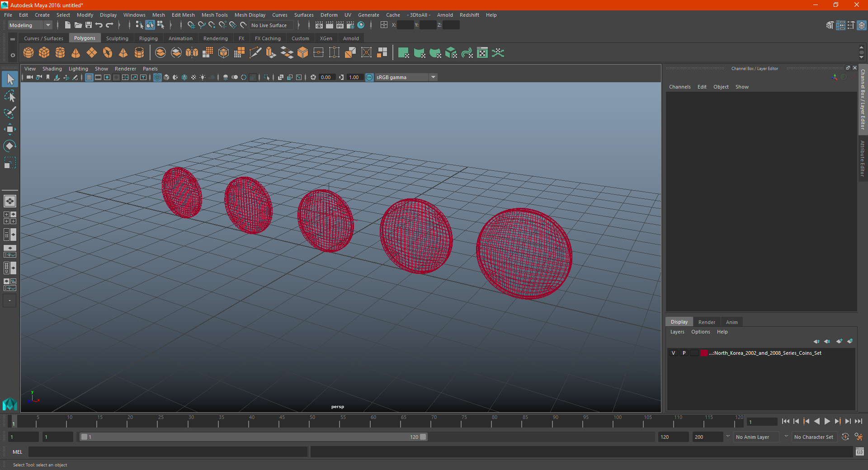Click frame 60 on the timeline
The image size is (868, 470).
(370, 422)
